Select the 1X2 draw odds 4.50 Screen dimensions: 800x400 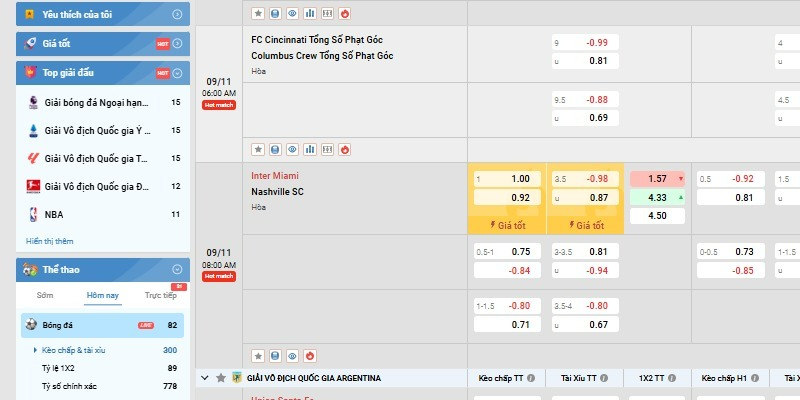(657, 216)
